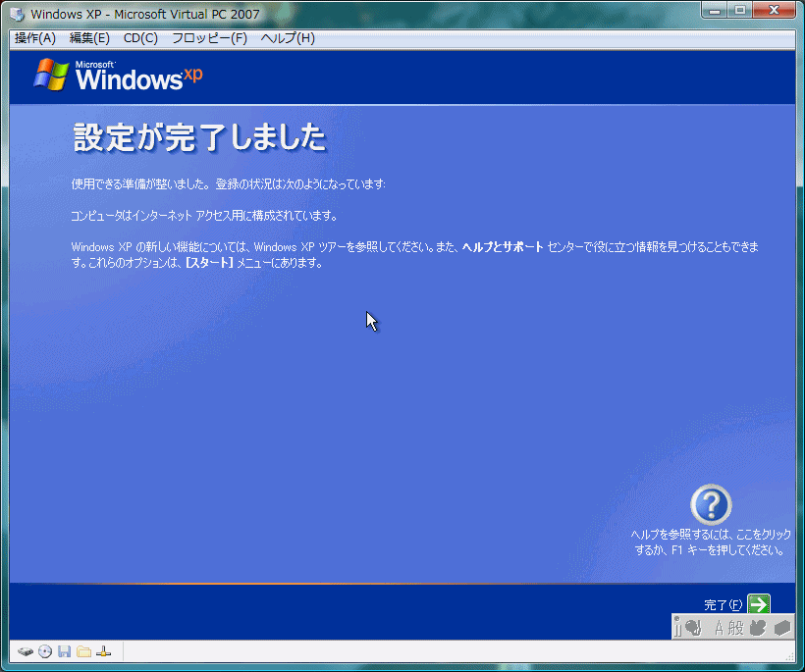The width and height of the screenshot is (805, 672).
Task: Close the Virtual PC window
Action: pos(775,10)
